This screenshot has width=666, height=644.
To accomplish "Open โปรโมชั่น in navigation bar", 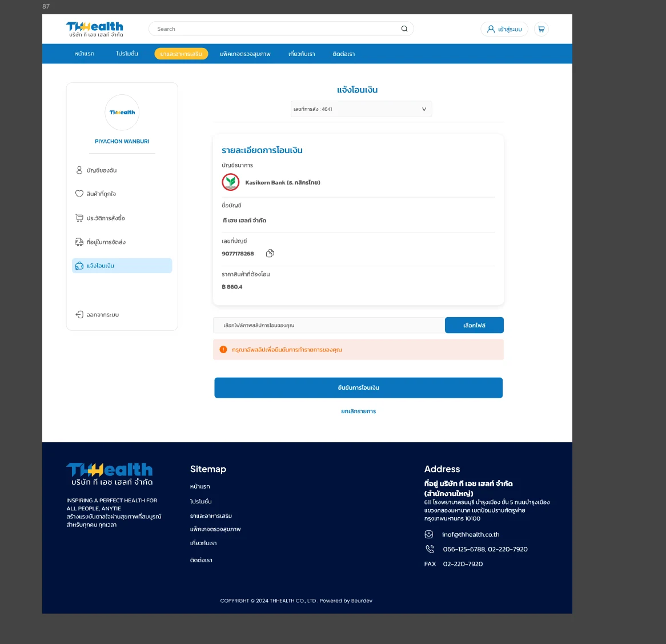I will coord(127,54).
